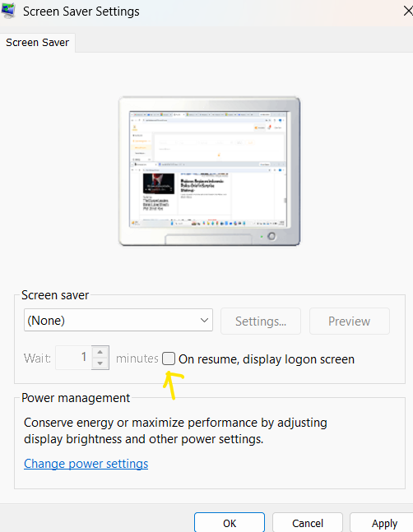Click the Screen Saver Settings title bar icon
Image resolution: width=413 pixels, height=532 pixels.
click(8, 11)
